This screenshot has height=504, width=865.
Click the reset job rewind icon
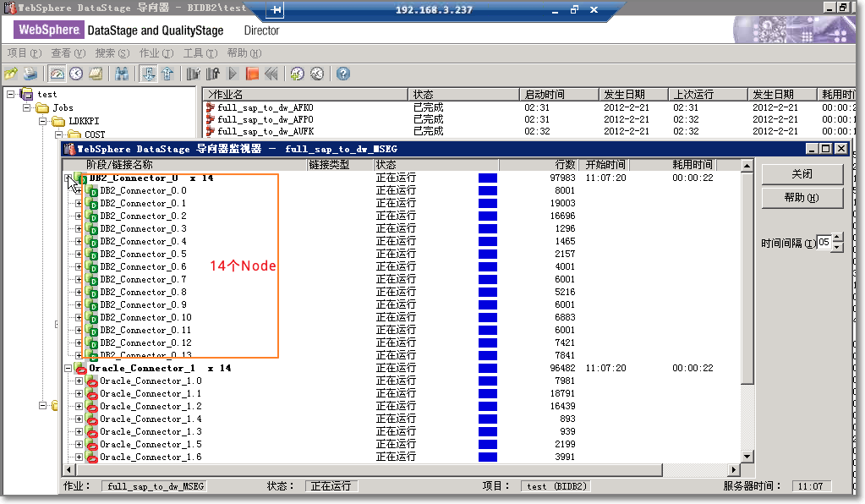pos(271,74)
